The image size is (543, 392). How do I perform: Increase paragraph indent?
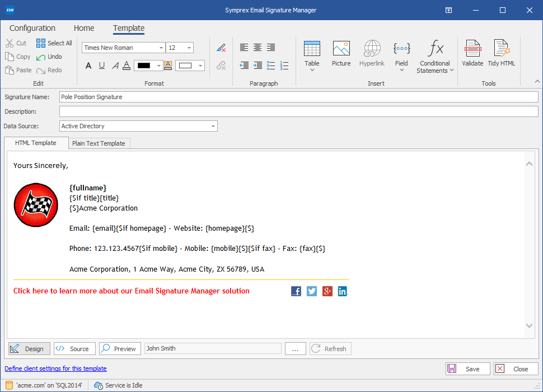coord(258,65)
